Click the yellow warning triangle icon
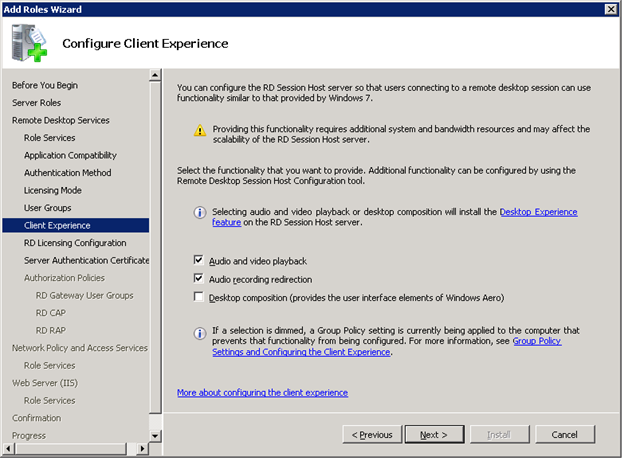This screenshot has width=624, height=461. point(200,130)
